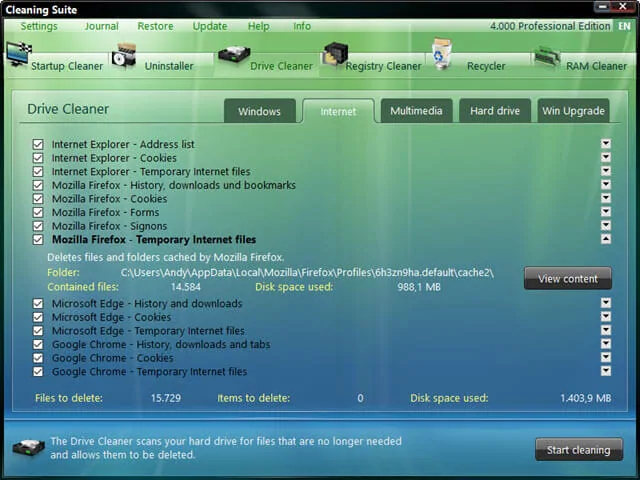Uncheck Mozilla Firefox - Signons

click(x=38, y=226)
